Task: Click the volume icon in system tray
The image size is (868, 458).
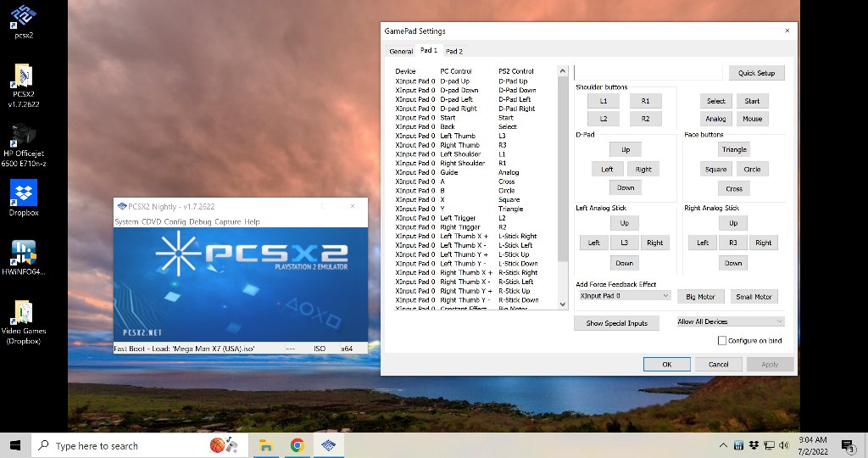Action: coord(784,444)
